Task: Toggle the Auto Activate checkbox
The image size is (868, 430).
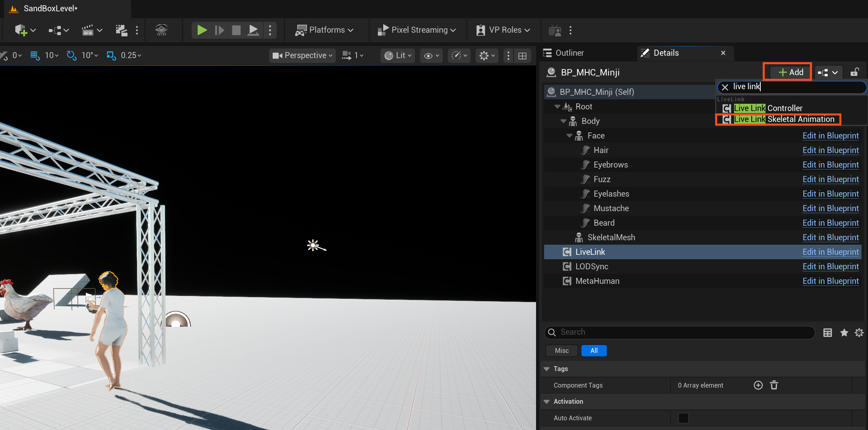Action: (683, 418)
